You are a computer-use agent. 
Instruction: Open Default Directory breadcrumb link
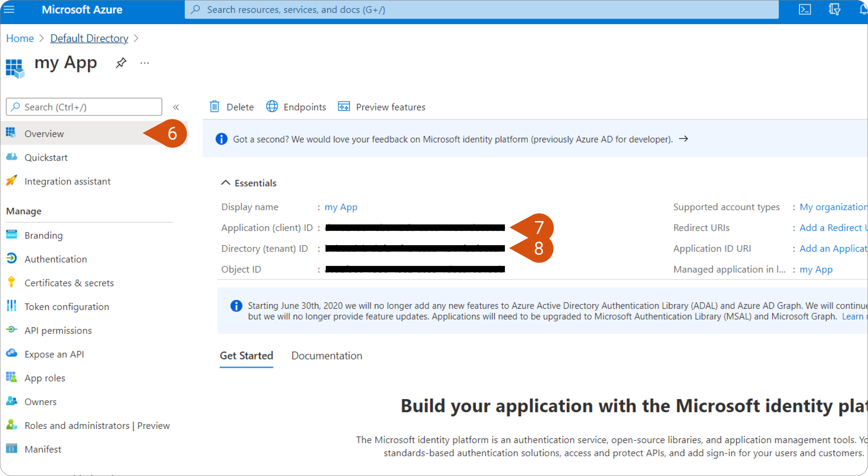[89, 38]
